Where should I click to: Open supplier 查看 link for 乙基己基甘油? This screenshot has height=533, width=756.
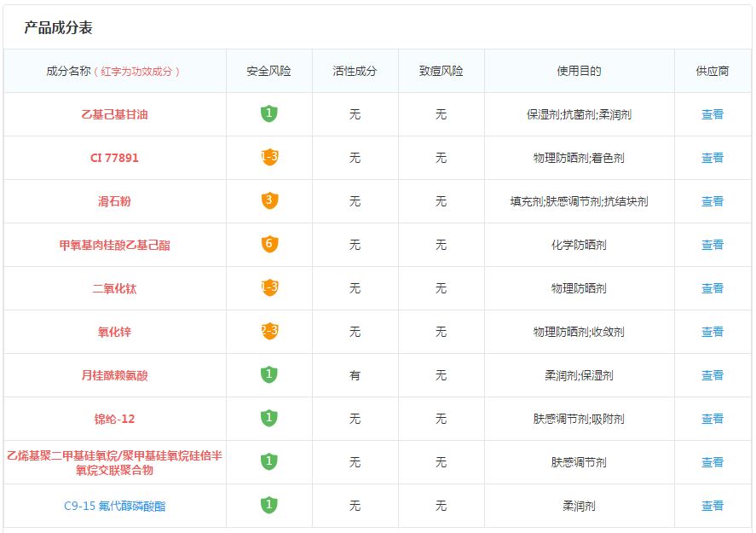point(713,114)
